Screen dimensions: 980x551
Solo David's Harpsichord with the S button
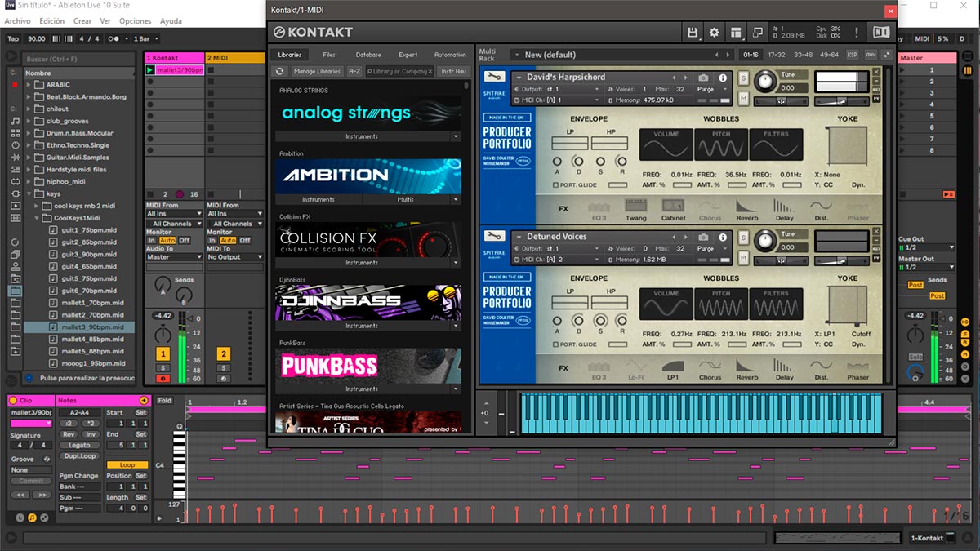coord(743,78)
